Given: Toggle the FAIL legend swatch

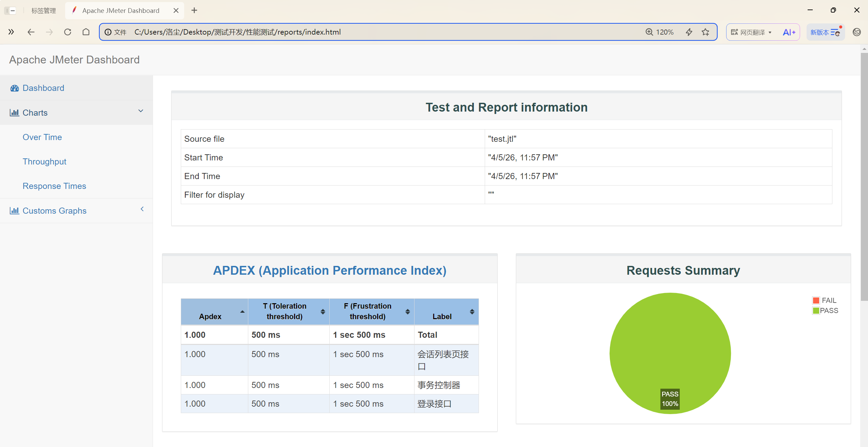Looking at the screenshot, I should click(x=816, y=300).
